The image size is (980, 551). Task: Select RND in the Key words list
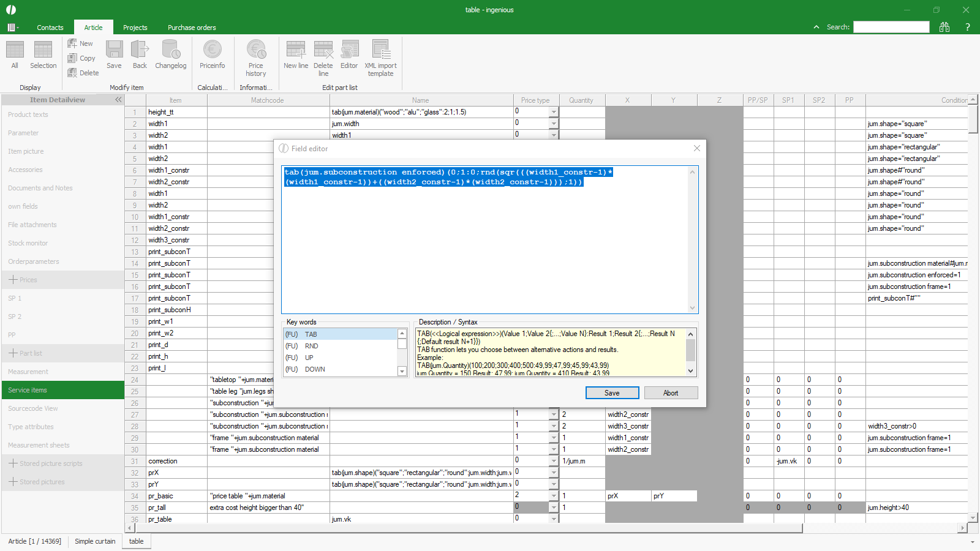point(312,346)
